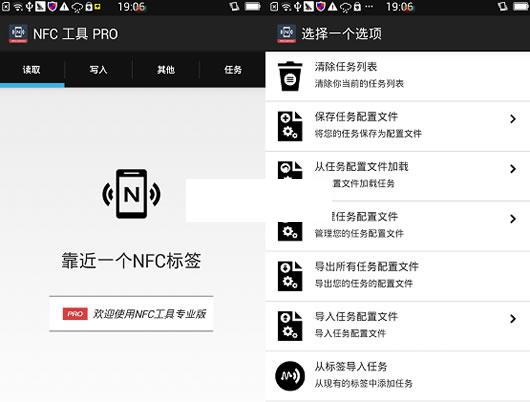Tap the USB icon in left status bar

pyautogui.click(x=29, y=7)
